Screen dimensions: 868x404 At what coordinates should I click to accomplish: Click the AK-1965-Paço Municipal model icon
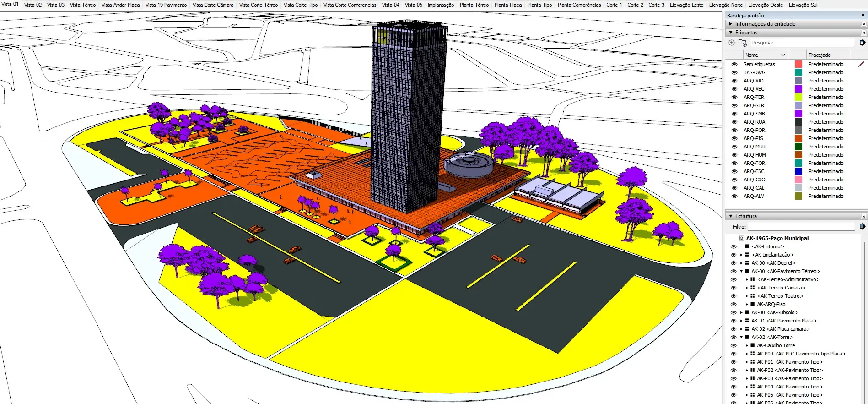coord(742,238)
